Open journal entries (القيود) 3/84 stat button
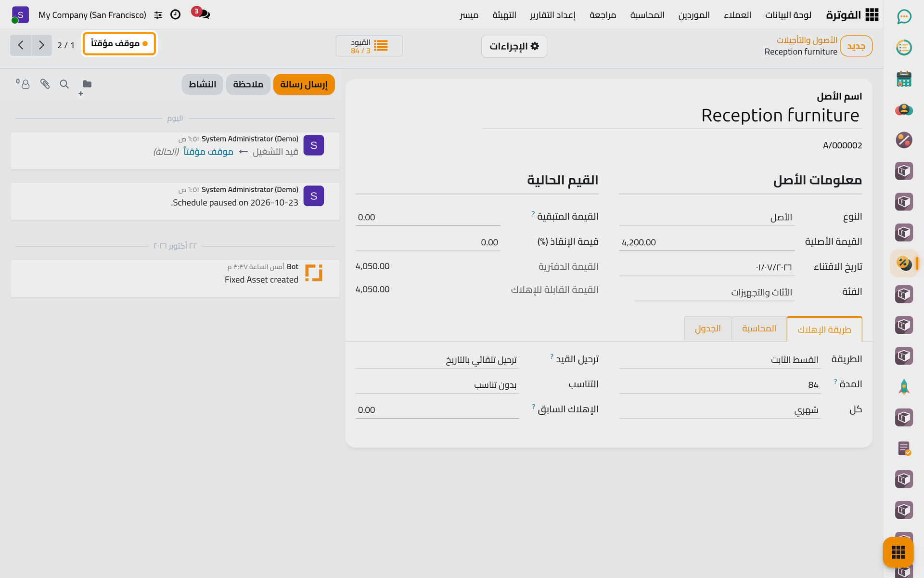924x578 pixels. coord(369,46)
